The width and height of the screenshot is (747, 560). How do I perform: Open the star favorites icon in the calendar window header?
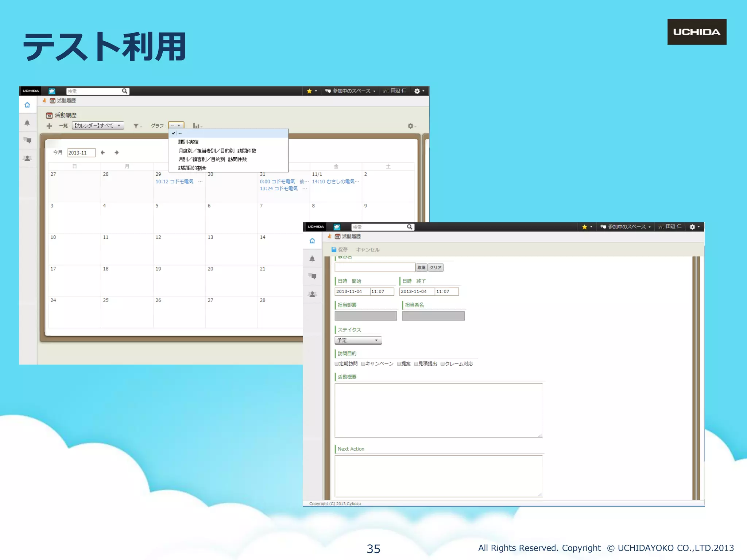point(309,91)
